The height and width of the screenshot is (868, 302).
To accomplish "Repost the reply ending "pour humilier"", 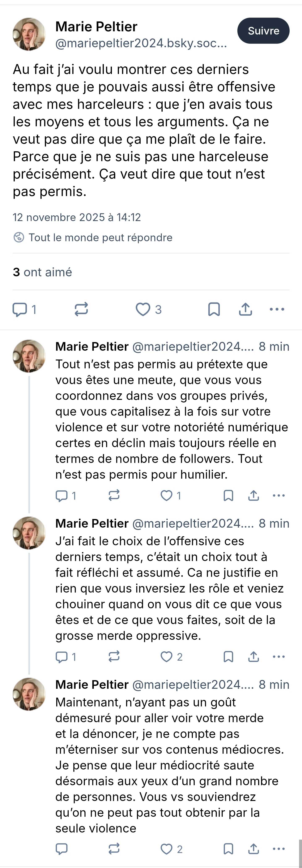I will (114, 496).
